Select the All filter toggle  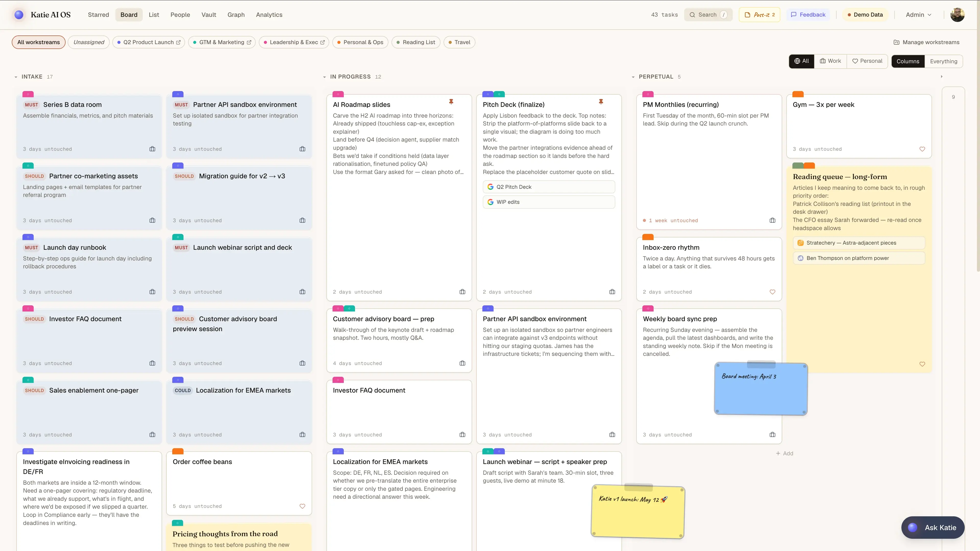coord(802,61)
